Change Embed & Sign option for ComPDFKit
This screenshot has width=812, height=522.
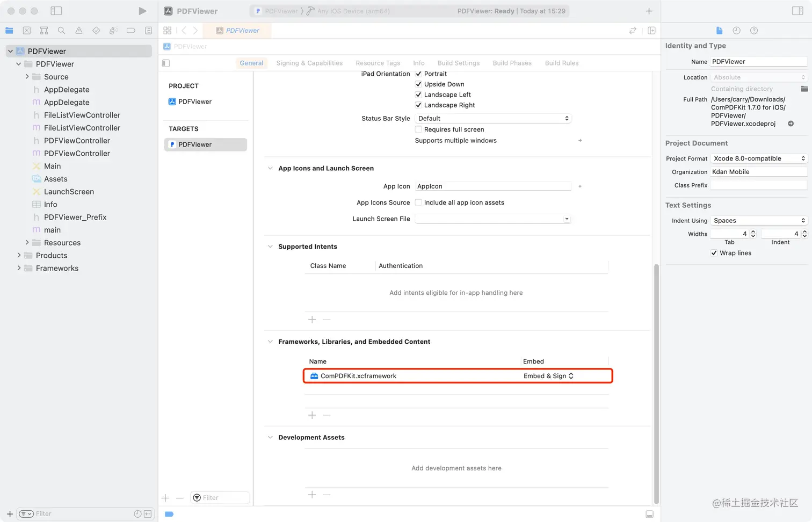[x=548, y=376]
